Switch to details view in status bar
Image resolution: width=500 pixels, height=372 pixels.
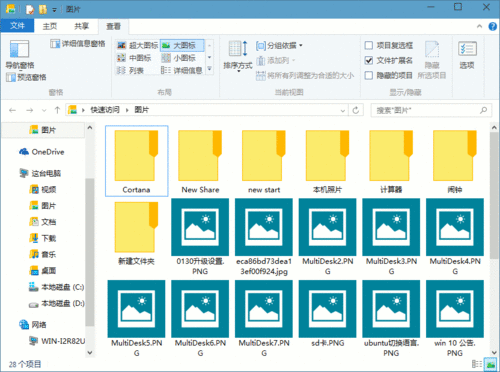tap(477, 364)
